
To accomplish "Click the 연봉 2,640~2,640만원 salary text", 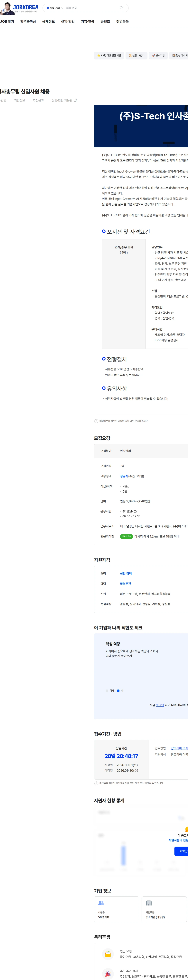I will coord(135,501).
